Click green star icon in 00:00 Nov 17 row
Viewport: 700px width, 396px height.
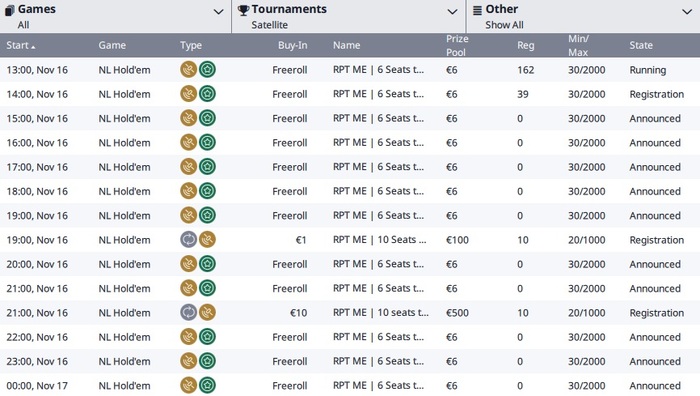[207, 385]
